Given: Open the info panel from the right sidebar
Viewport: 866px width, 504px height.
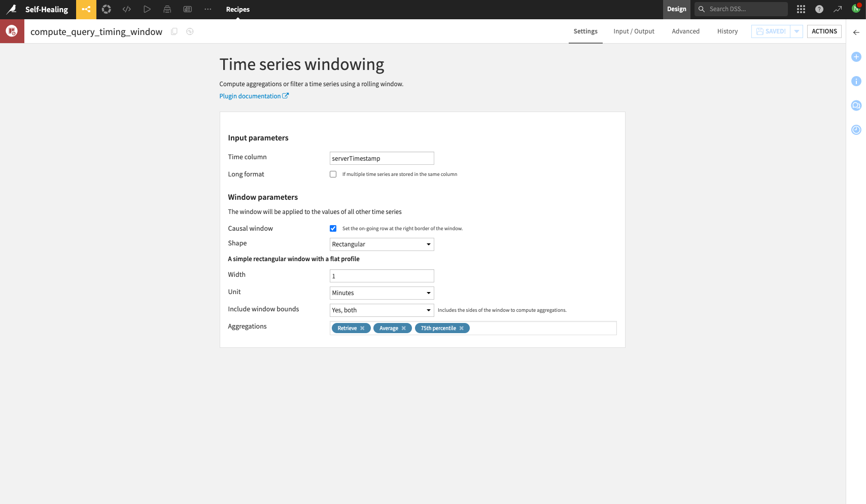Looking at the screenshot, I should point(856,81).
